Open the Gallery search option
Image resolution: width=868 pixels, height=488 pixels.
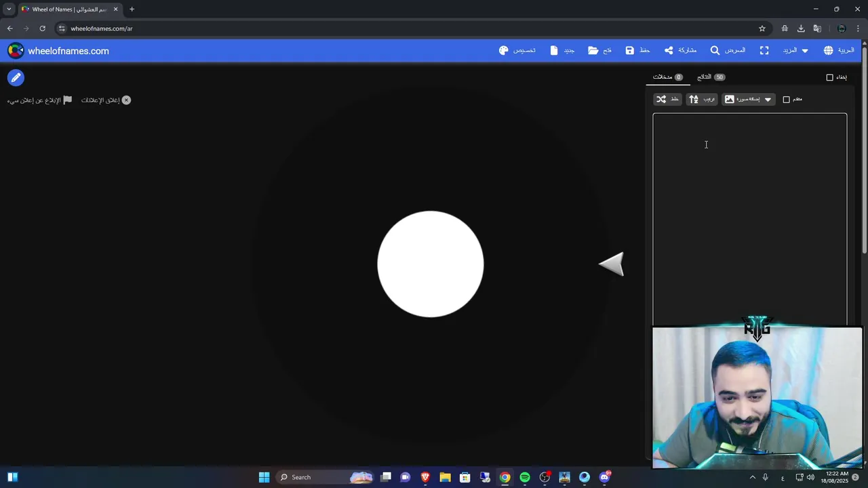pyautogui.click(x=728, y=50)
